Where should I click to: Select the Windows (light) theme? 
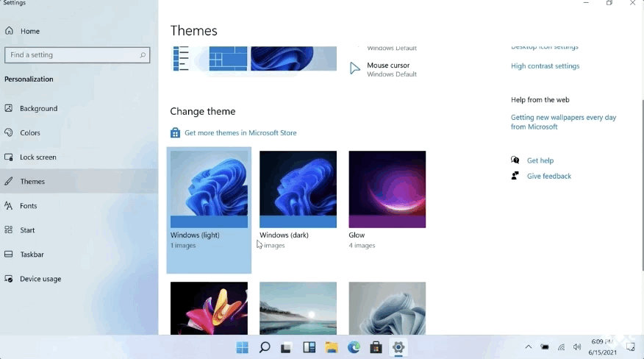tap(209, 210)
